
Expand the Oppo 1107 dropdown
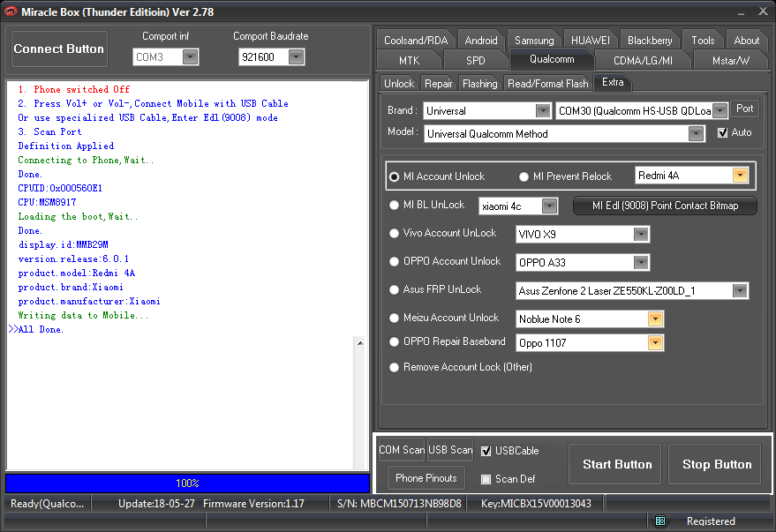click(655, 342)
